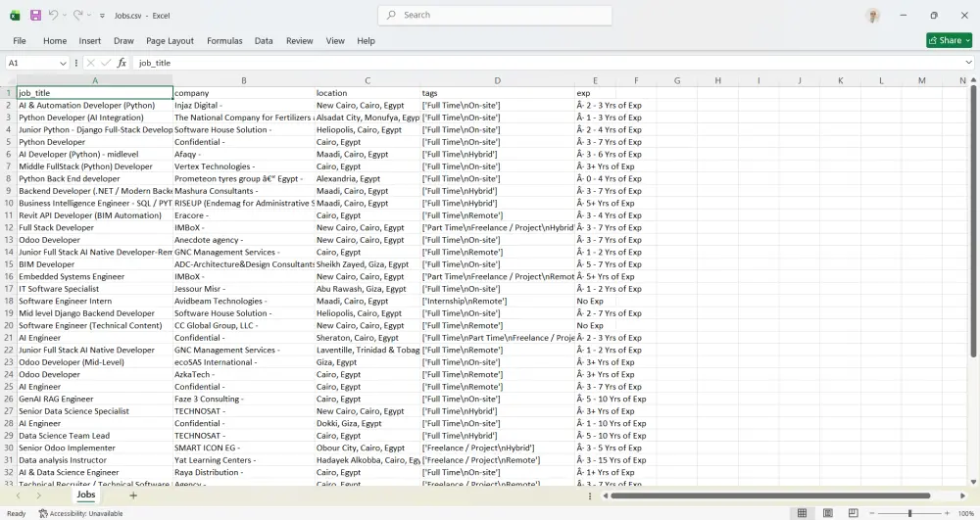Image resolution: width=980 pixels, height=520 pixels.
Task: Click zoom in plus button
Action: [x=948, y=513]
